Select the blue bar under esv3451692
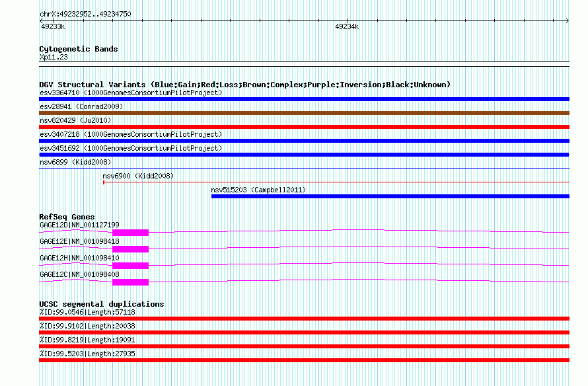The width and height of the screenshot is (588, 386). pos(304,155)
